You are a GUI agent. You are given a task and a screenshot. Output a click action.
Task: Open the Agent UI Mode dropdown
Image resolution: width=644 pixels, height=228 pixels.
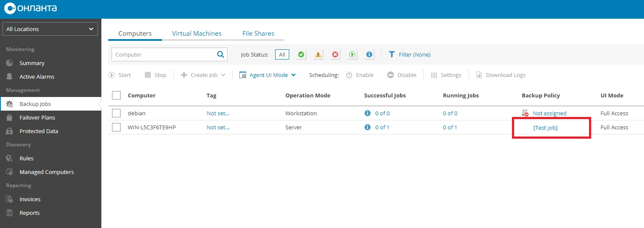(268, 75)
